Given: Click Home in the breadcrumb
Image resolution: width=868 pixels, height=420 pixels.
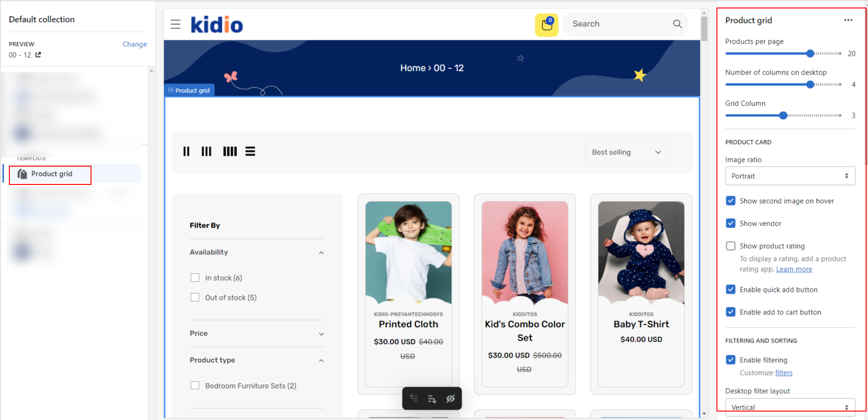Looking at the screenshot, I should [413, 68].
